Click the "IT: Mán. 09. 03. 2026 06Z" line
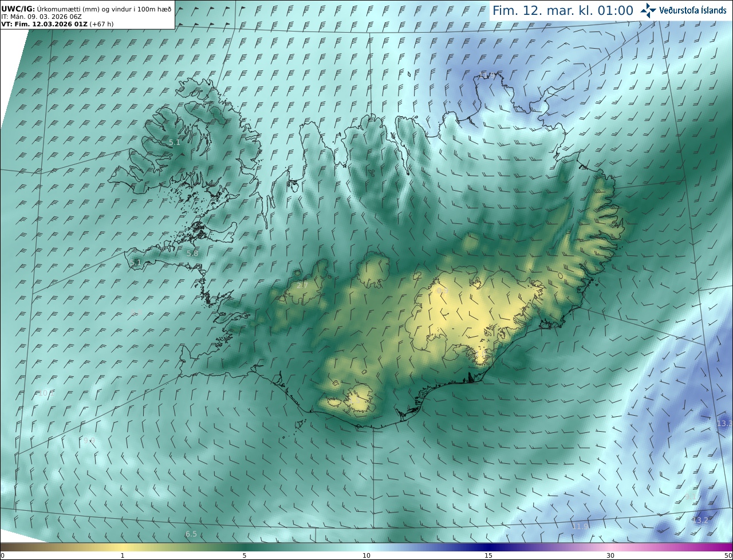This screenshot has width=733, height=560. 41,17
